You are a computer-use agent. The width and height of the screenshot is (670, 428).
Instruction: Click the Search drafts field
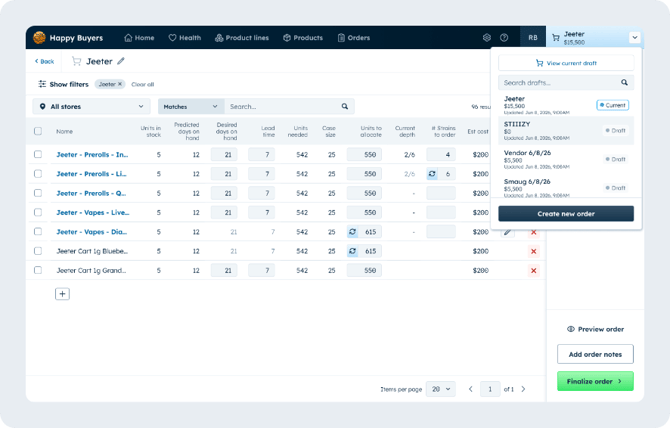(566, 82)
